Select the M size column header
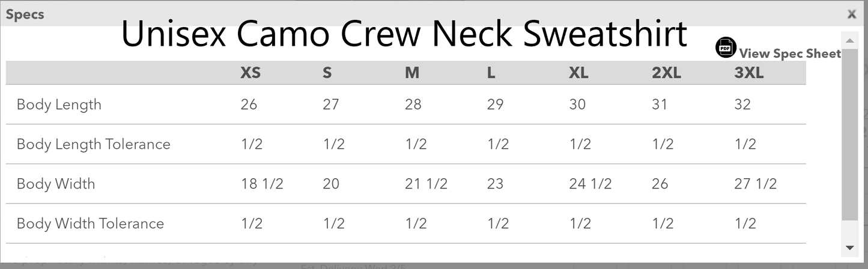Viewport: 868px width, 269px height. pos(412,73)
